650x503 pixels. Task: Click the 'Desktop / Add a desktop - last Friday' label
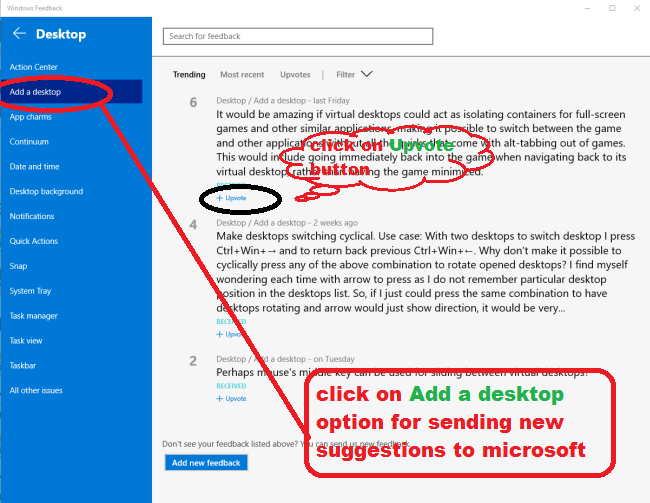(283, 100)
